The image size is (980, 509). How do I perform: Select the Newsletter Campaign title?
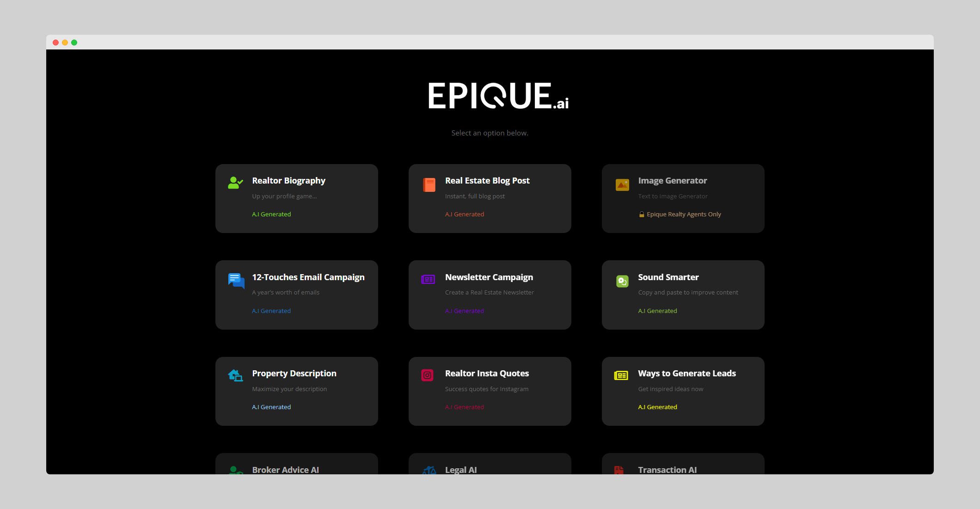pos(489,277)
